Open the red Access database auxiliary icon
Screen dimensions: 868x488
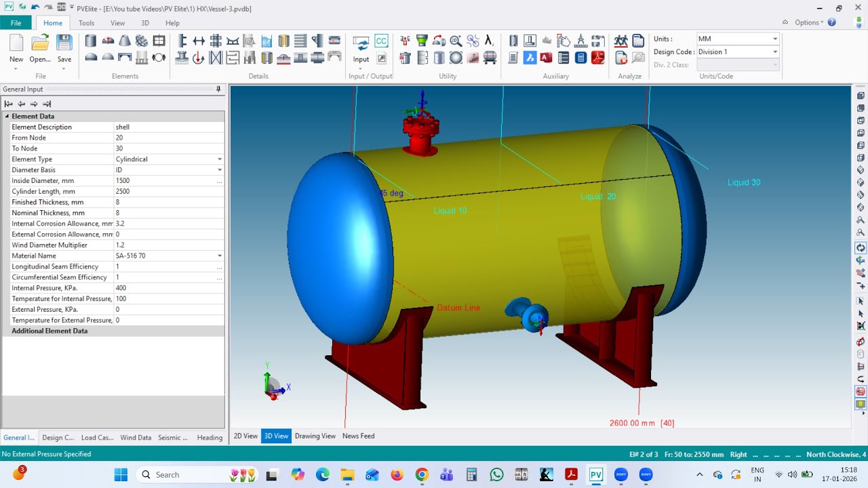pyautogui.click(x=547, y=58)
